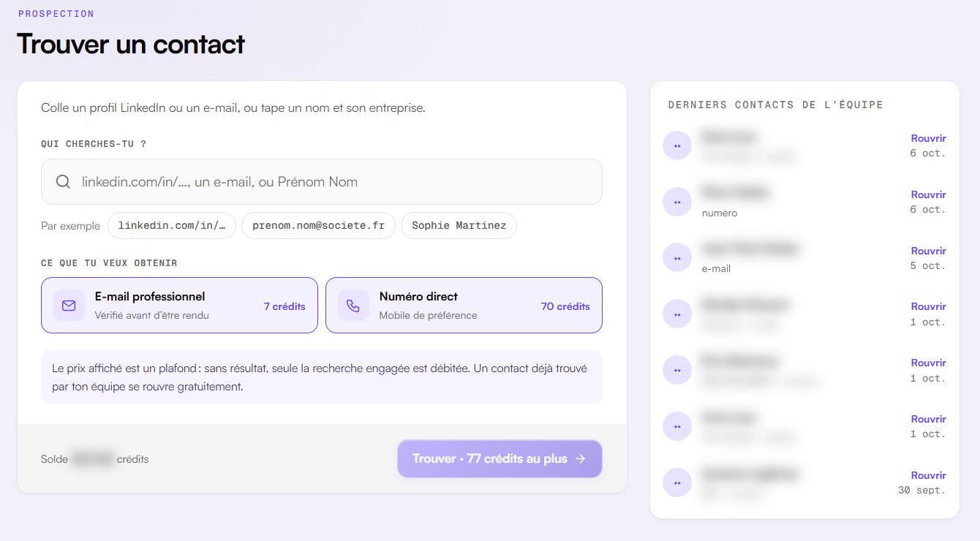Click the 'QUI CHERCHES-TU ?' label
980x541 pixels.
point(94,144)
